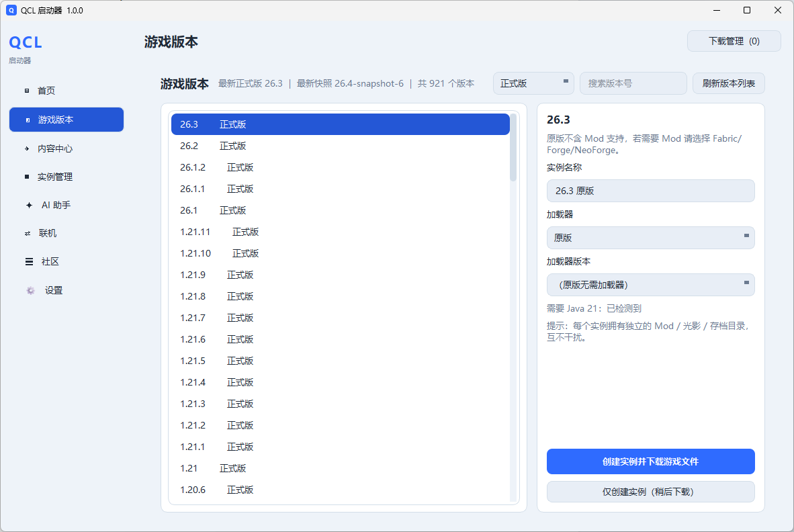Select the 1.21 正式版 row

(341, 469)
